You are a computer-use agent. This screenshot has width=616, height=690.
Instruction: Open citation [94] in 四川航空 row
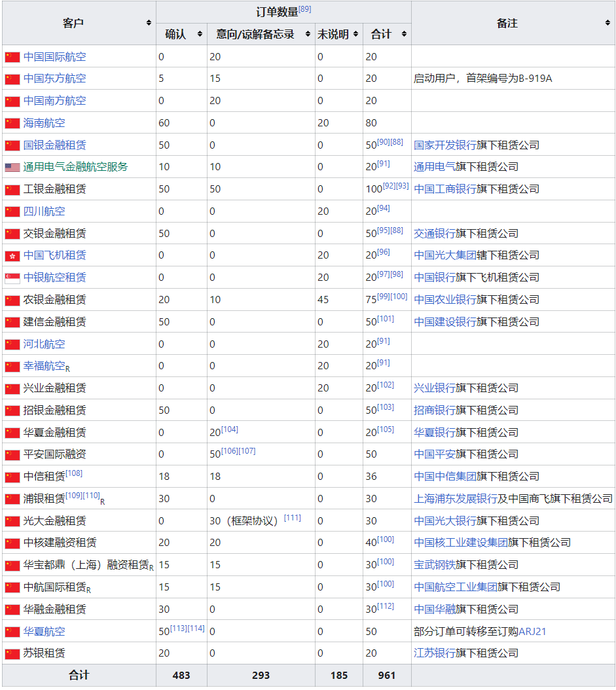[383, 208]
